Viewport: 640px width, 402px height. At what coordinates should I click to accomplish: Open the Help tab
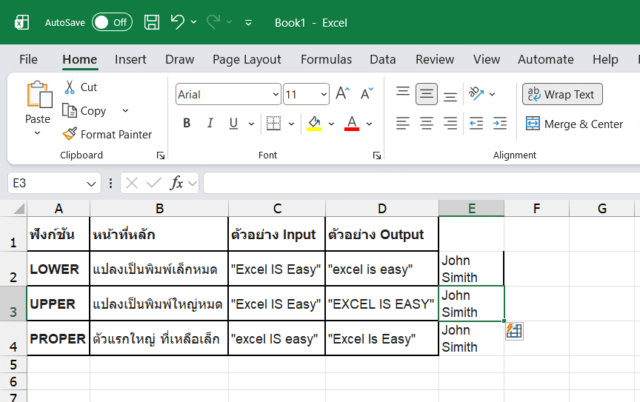pos(605,60)
